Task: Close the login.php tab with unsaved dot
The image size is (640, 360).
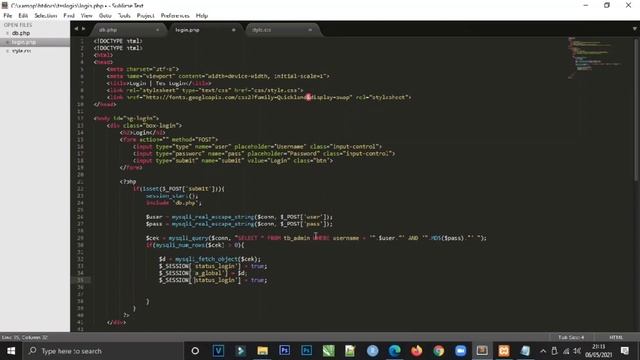Action: [x=234, y=30]
